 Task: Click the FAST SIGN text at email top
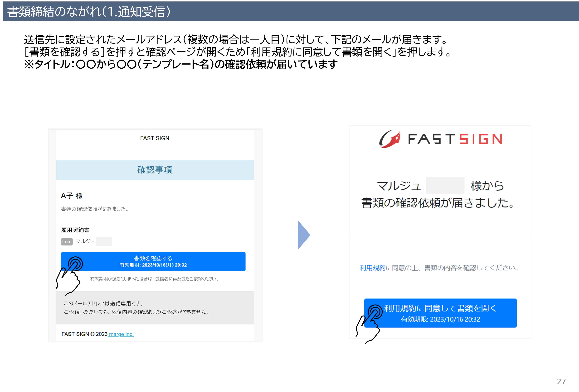coord(155,138)
